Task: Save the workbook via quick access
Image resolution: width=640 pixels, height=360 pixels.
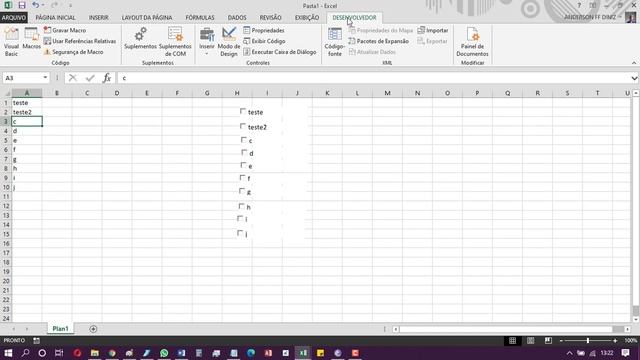Action: tap(22, 5)
